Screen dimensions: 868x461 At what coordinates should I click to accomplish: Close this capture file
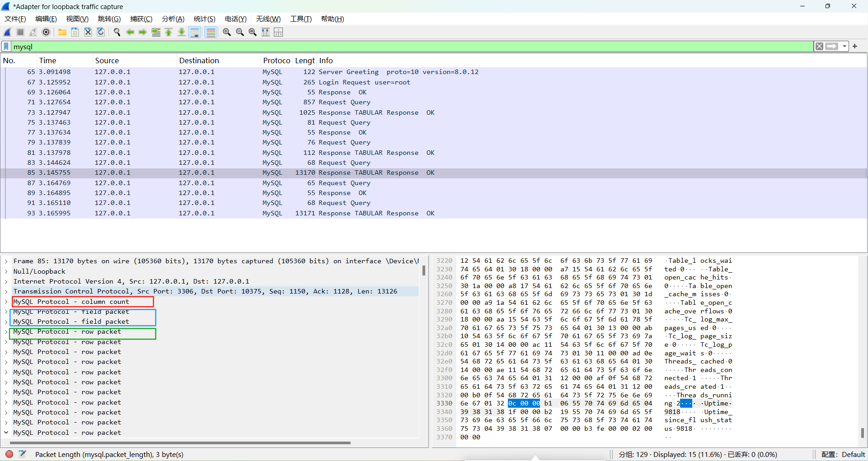point(88,32)
